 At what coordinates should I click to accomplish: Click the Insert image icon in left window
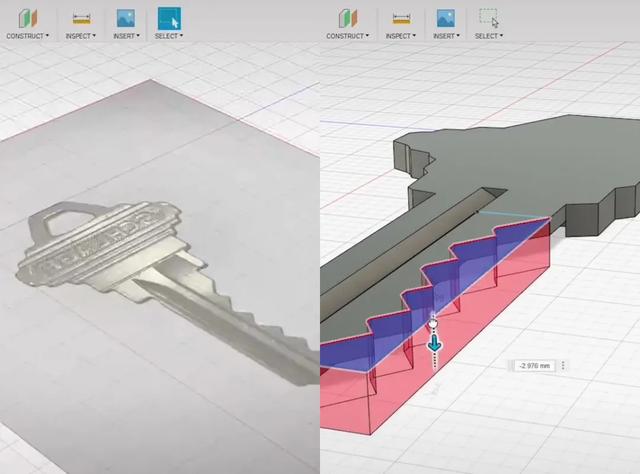tap(126, 18)
